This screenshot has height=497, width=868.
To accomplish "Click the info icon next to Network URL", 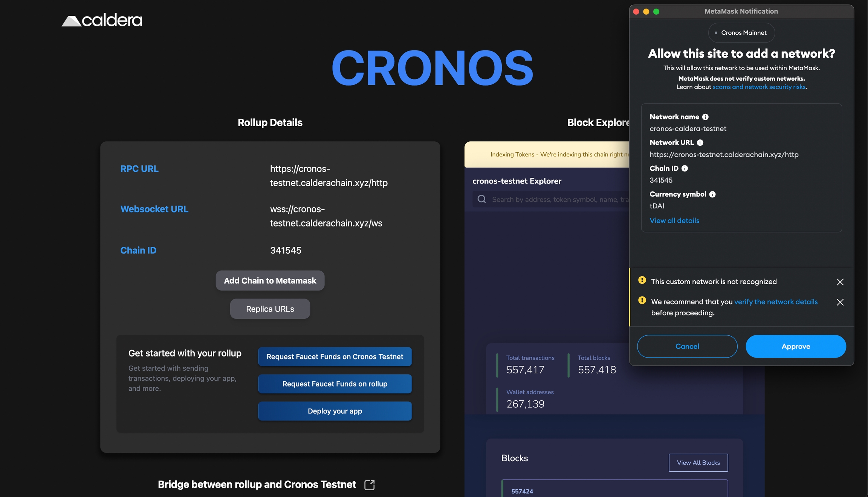I will click(x=700, y=142).
